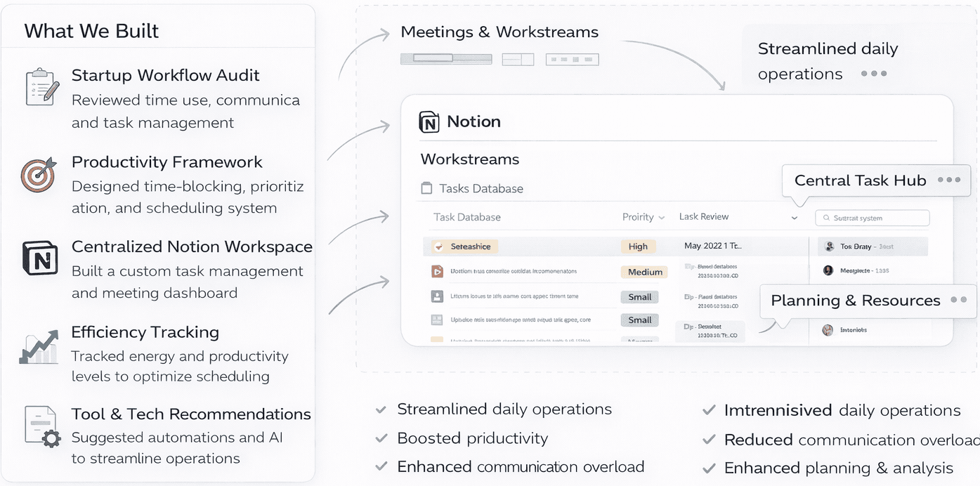Image resolution: width=980 pixels, height=486 pixels.
Task: Click the High priority badge
Action: (x=638, y=247)
